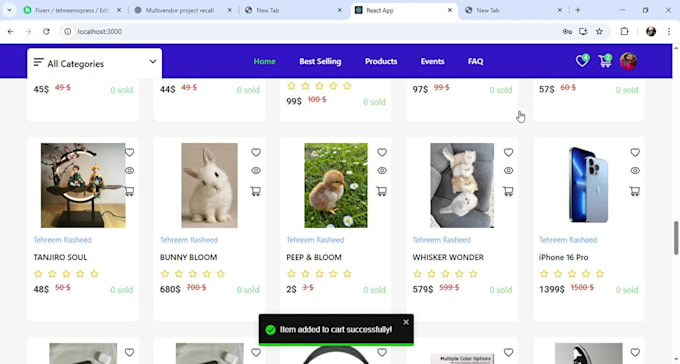Add BUNNY BLOOM to wishlist
680x364 pixels.
coord(256,152)
